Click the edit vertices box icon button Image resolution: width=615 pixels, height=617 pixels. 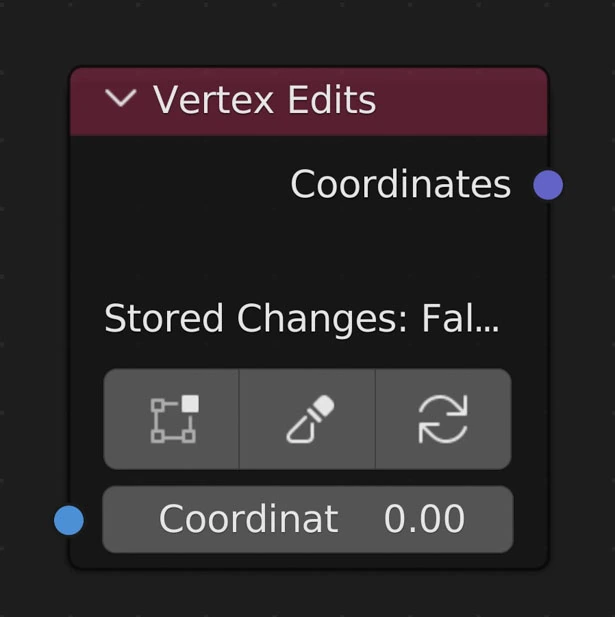(x=173, y=419)
